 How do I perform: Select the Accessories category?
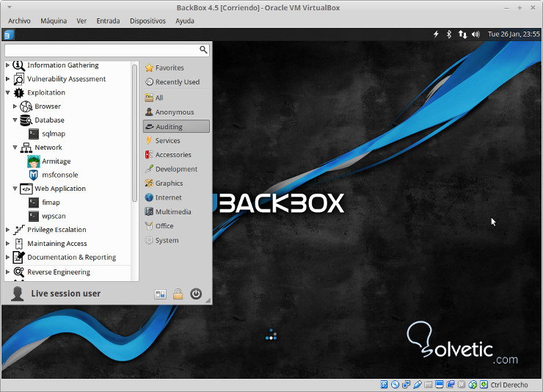176,155
